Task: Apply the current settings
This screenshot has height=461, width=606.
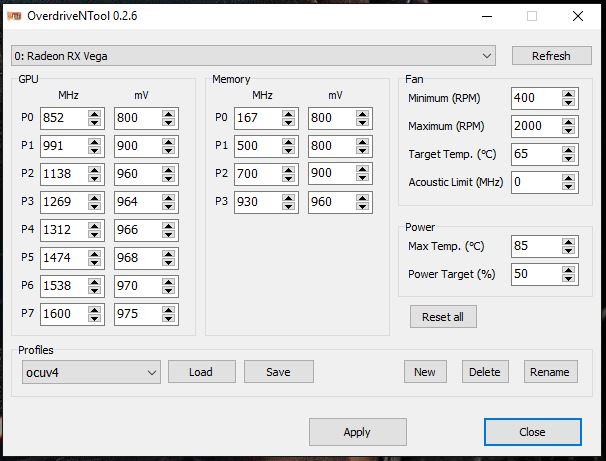Action: [x=357, y=432]
